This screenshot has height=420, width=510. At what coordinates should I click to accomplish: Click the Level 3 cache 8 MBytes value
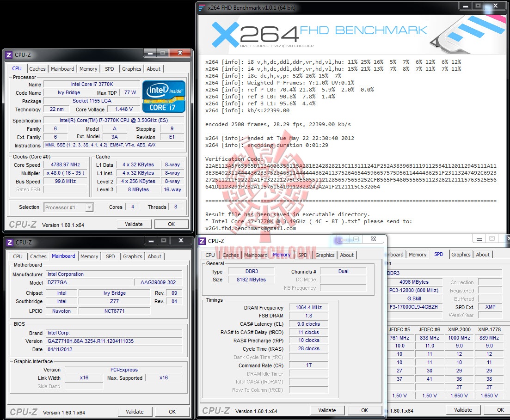click(138, 189)
